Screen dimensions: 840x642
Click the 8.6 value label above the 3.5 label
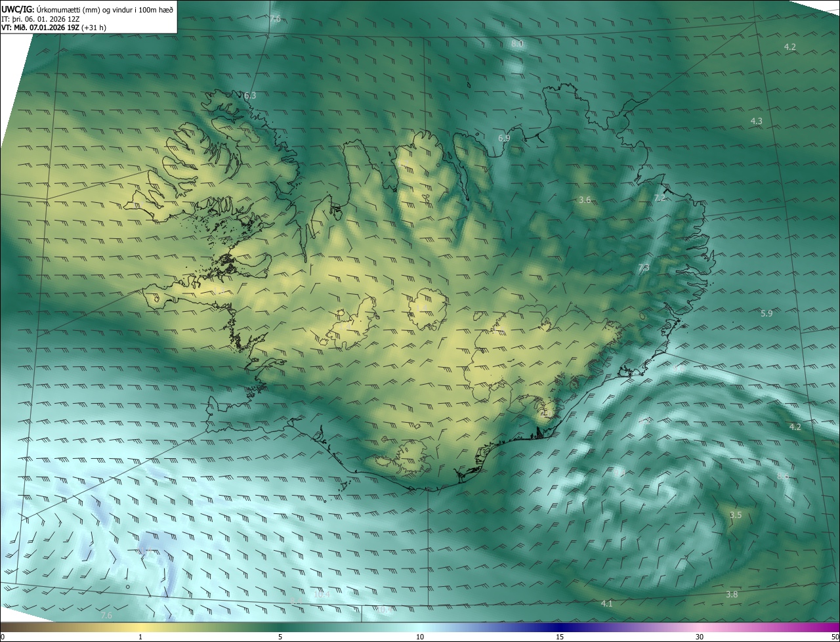[x=782, y=476]
